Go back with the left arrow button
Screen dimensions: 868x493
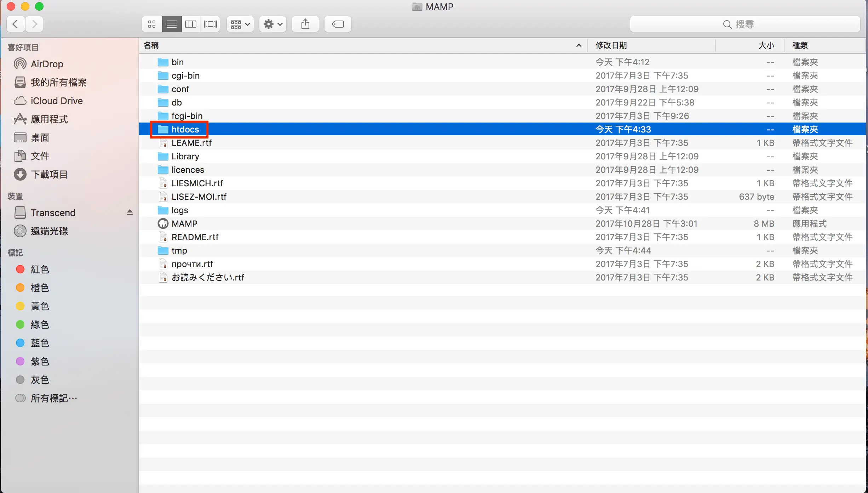(x=16, y=24)
